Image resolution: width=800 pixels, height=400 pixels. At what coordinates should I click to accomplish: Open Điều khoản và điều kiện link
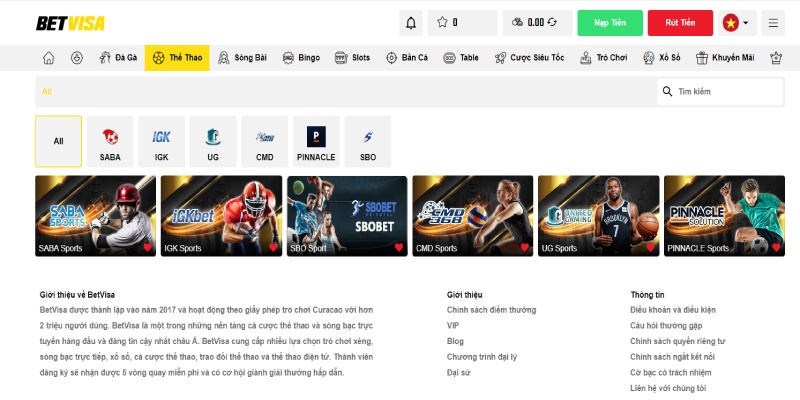tap(673, 310)
